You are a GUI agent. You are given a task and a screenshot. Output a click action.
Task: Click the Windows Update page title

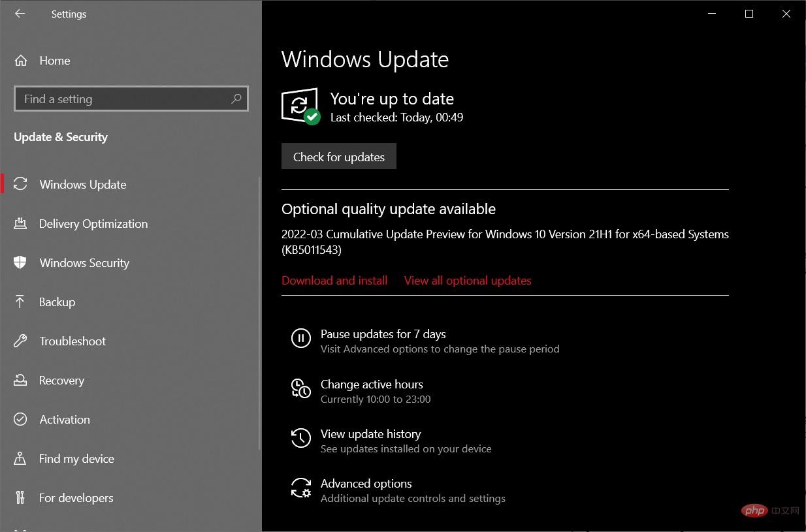tap(365, 60)
